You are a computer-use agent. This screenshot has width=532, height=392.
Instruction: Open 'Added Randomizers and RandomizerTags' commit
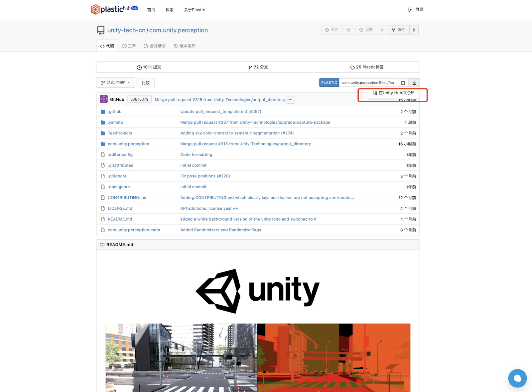221,230
